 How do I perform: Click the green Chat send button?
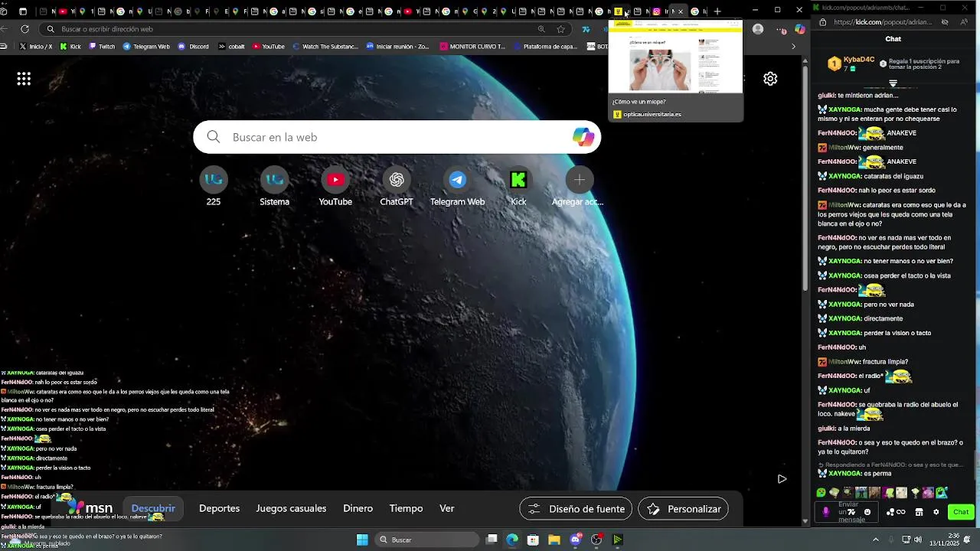point(961,512)
